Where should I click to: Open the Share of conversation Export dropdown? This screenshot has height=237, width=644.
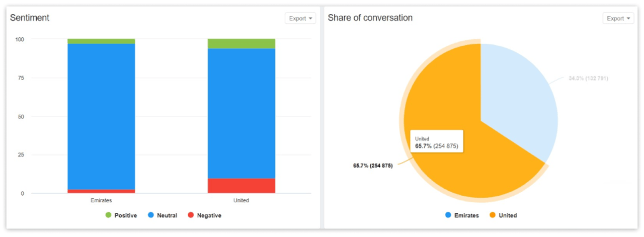(618, 19)
